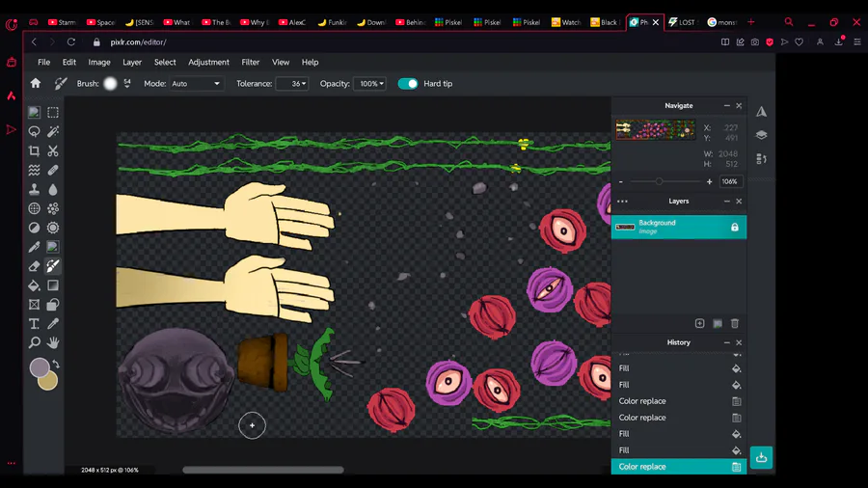868x488 pixels.
Task: Select the Liquify waves tool
Action: (x=34, y=170)
